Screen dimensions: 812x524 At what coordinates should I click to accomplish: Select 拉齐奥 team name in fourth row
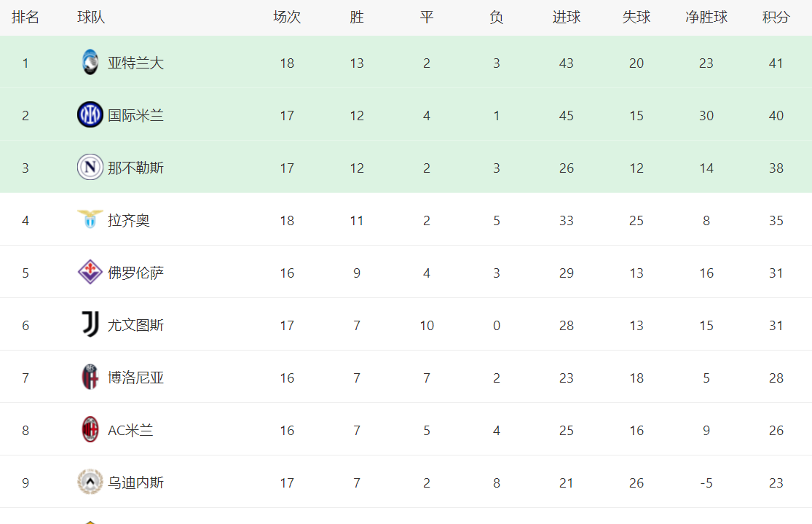point(129,221)
